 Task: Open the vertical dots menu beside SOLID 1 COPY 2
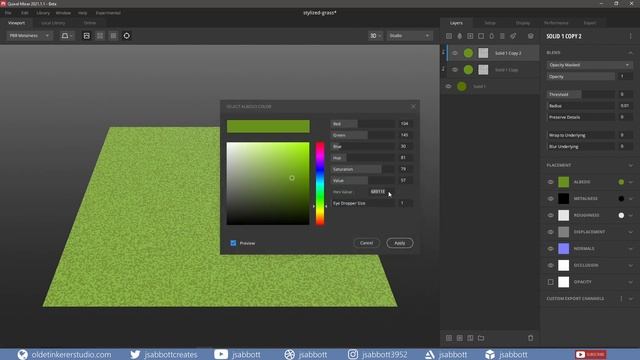tap(631, 36)
